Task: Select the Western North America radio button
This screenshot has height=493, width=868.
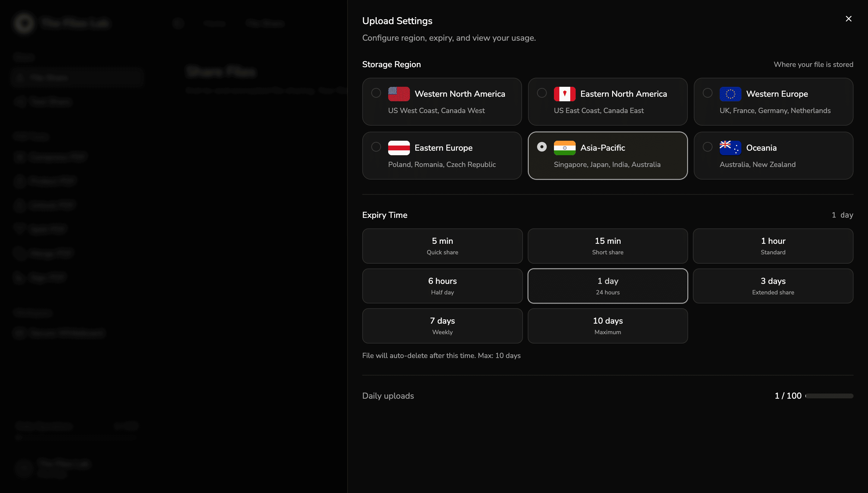Action: 376,93
